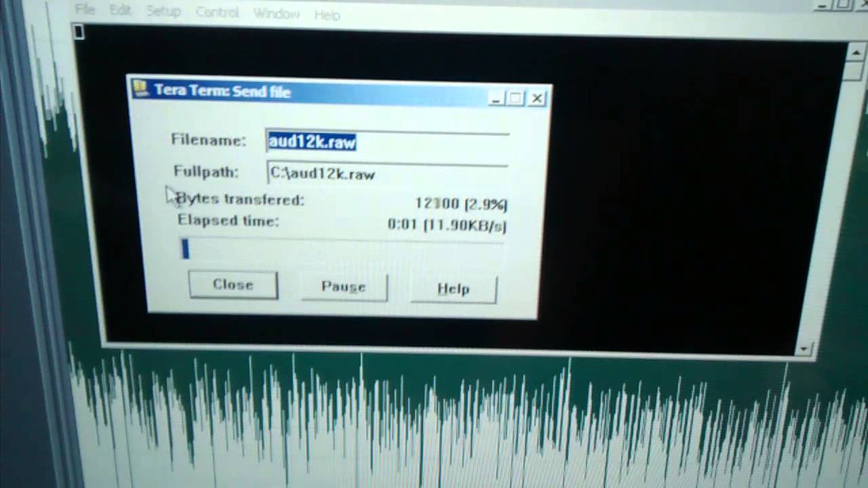Close the Send file dialog with X
868x488 pixels.
[x=537, y=99]
